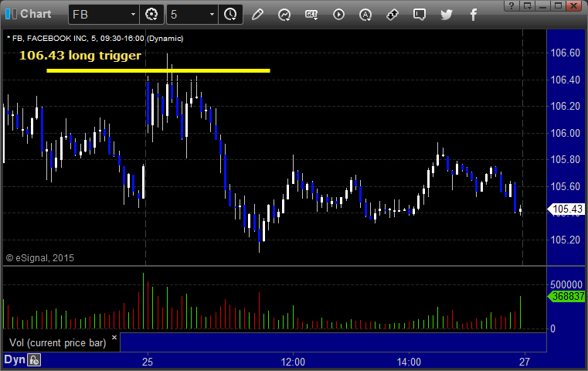Share chart on Facebook
This screenshot has height=371, width=588.
(474, 15)
